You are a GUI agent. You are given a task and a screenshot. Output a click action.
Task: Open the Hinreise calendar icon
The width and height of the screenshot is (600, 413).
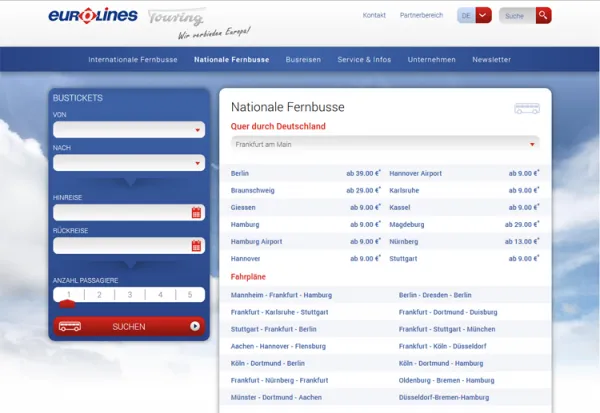tap(196, 212)
